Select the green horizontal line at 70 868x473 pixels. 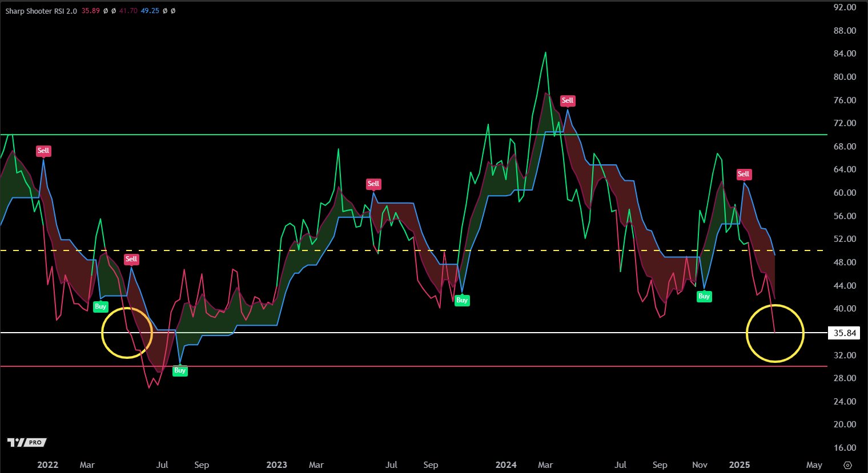coord(400,135)
